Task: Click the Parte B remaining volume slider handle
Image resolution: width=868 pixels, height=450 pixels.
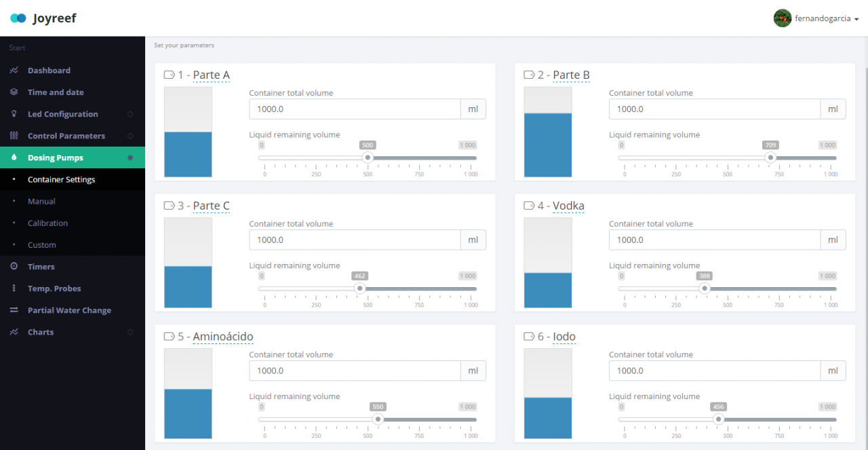Action: click(770, 157)
